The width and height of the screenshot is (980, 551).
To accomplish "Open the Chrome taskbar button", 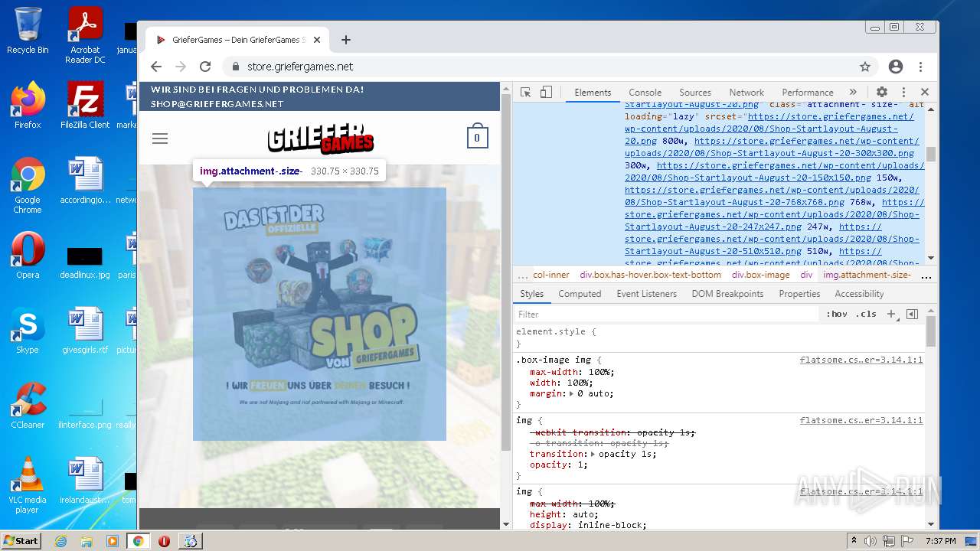I will click(x=138, y=541).
